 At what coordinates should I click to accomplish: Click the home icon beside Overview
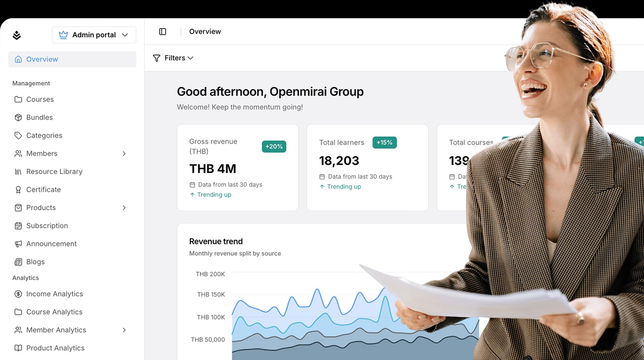click(18, 59)
